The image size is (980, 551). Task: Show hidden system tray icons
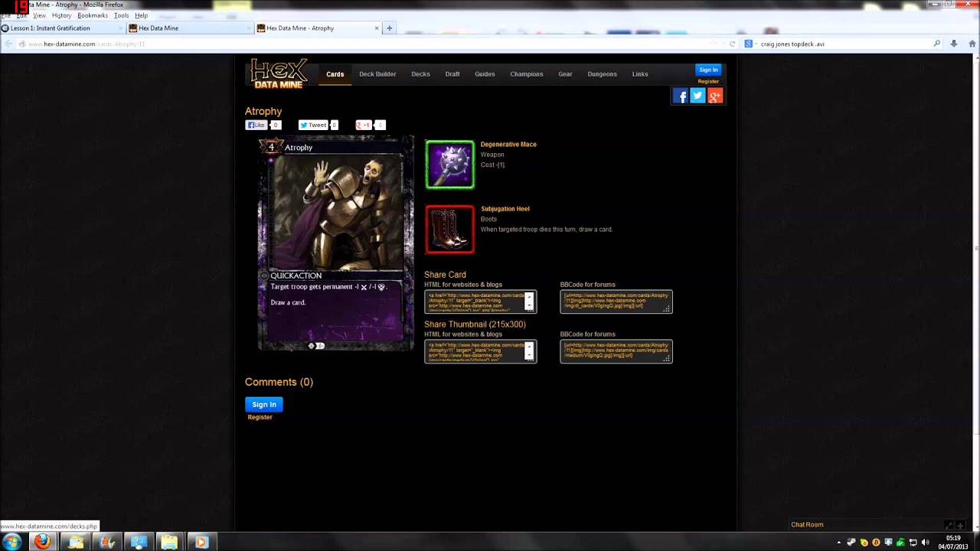(x=839, y=543)
